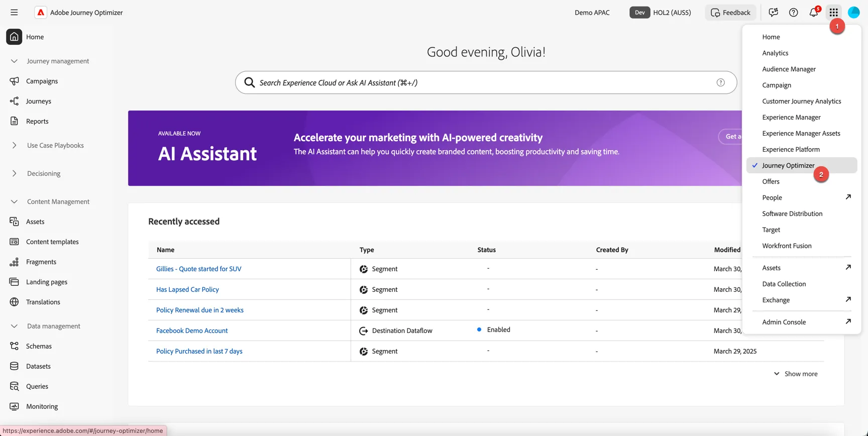
Task: Click the Landing pages icon
Action: pos(14,282)
